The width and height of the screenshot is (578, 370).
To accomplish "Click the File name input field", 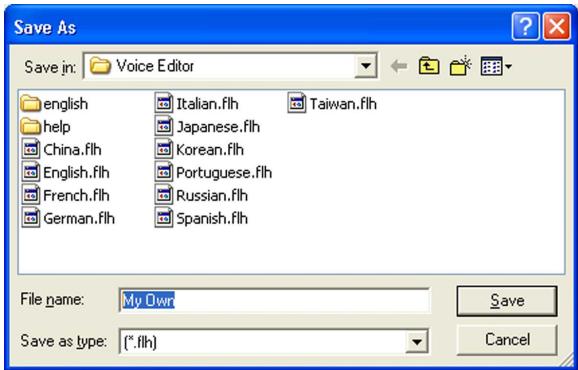I will click(274, 301).
